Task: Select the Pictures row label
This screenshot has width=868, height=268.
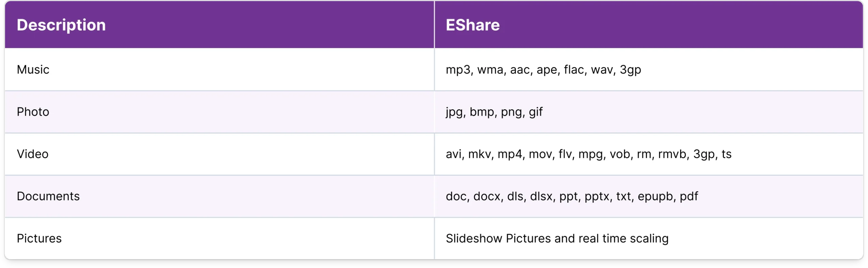Action: pos(39,238)
